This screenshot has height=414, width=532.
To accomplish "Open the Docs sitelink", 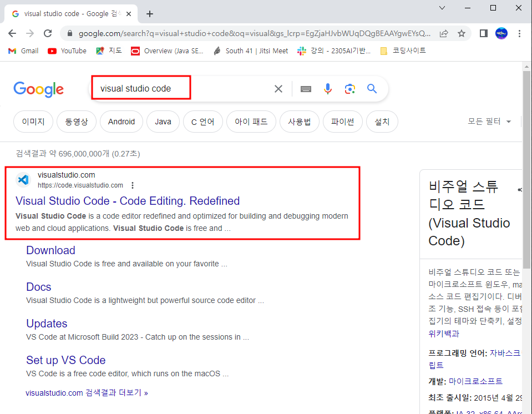I will 39,287.
